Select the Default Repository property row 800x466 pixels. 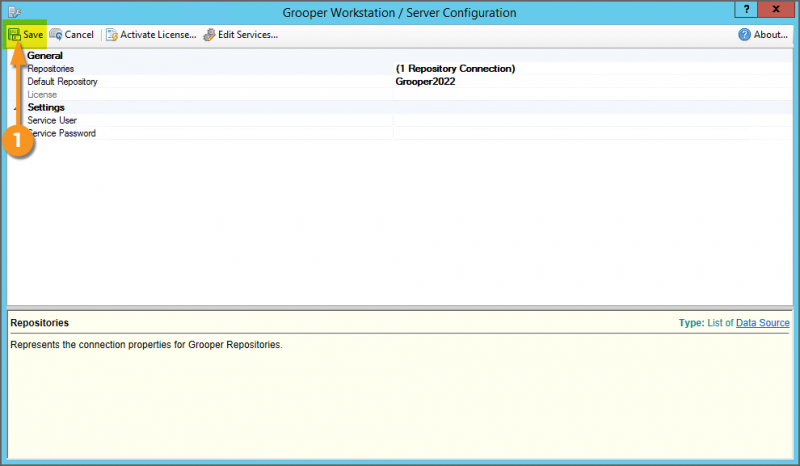click(400, 82)
